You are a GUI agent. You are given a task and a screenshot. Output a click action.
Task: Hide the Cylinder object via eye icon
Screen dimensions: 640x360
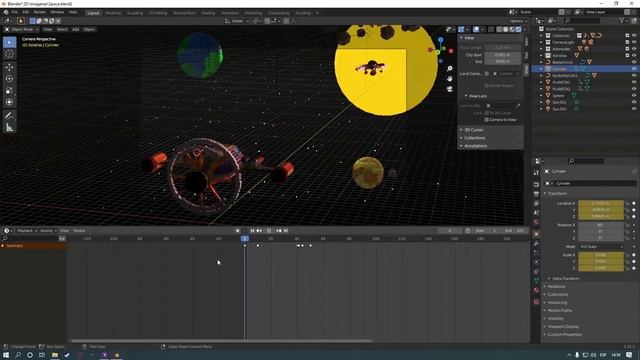(634, 69)
